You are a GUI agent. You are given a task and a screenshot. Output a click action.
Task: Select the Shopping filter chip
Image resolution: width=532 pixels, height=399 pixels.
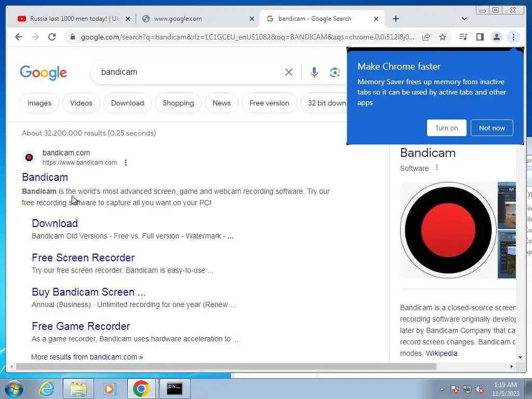(x=178, y=103)
